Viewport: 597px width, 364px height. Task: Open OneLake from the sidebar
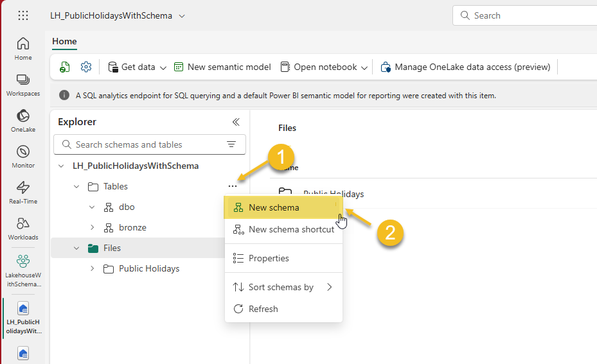23,121
